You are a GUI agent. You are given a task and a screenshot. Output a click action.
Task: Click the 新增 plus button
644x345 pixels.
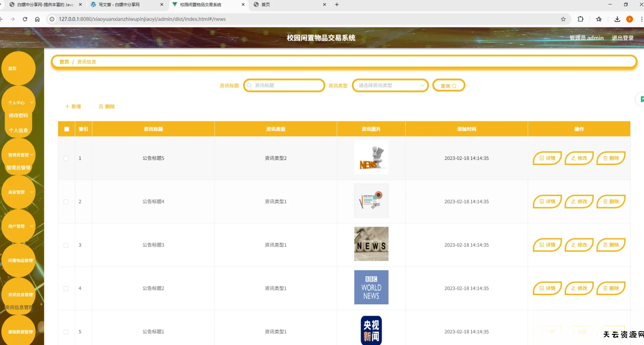[x=73, y=107]
